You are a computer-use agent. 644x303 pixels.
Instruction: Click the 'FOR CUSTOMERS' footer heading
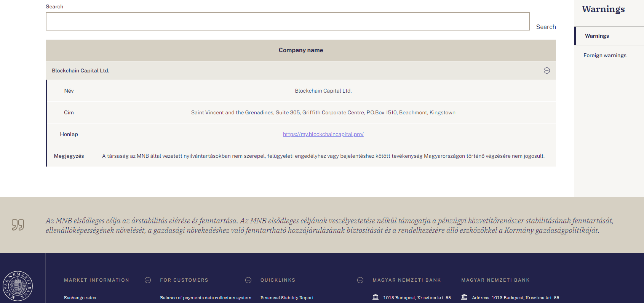pos(184,280)
